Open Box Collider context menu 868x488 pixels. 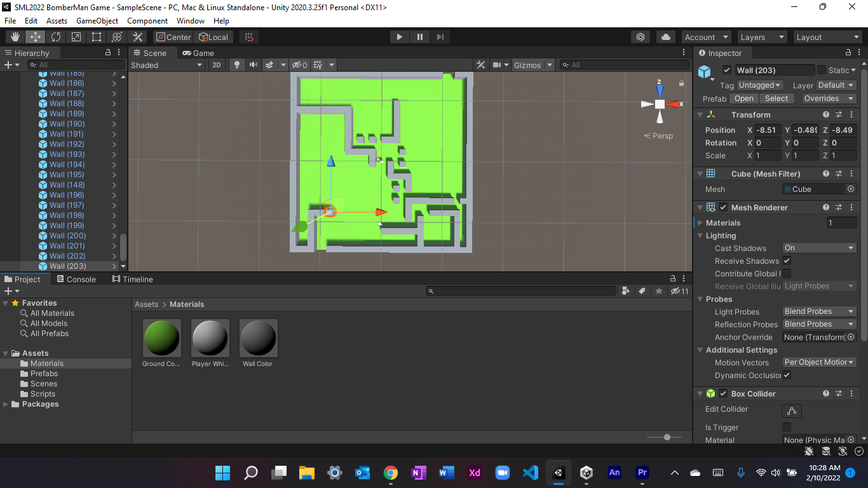click(x=851, y=393)
